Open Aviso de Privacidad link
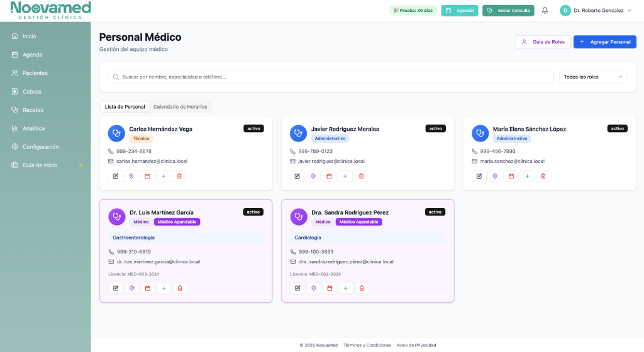The width and height of the screenshot is (644, 352). (x=416, y=346)
